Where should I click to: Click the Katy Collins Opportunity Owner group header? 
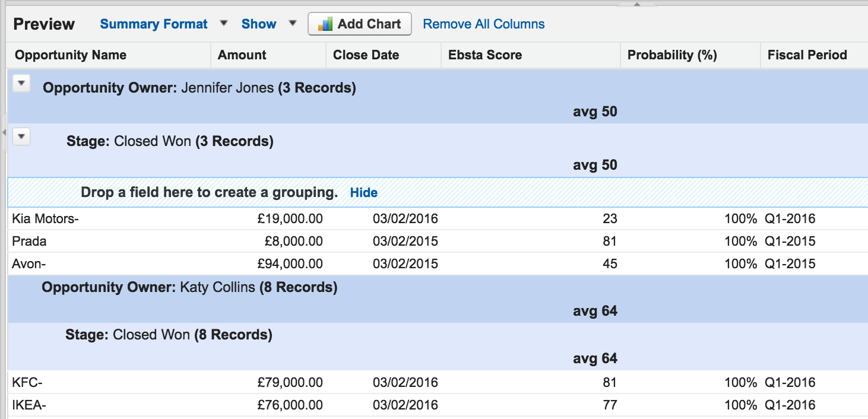click(x=189, y=288)
